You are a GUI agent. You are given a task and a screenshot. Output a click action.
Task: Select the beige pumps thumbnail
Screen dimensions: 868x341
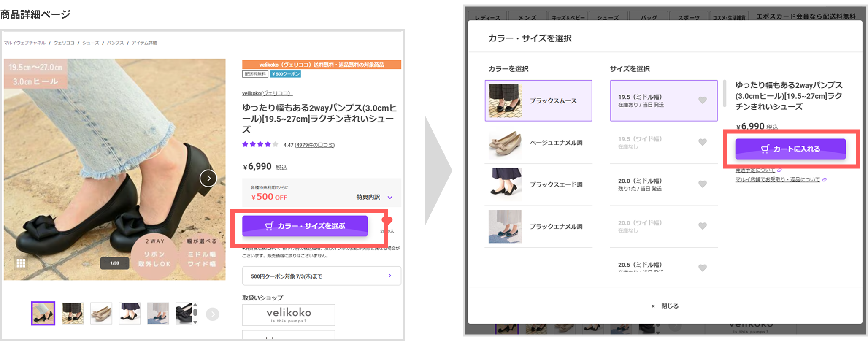pos(101,313)
